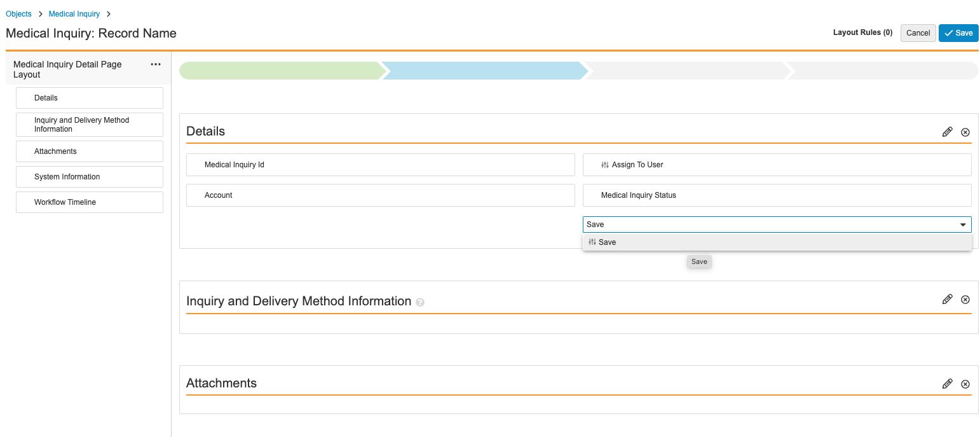Viewport: 980px width, 437px height.
Task: Click the help icon beside Inquiry section title
Action: point(419,303)
